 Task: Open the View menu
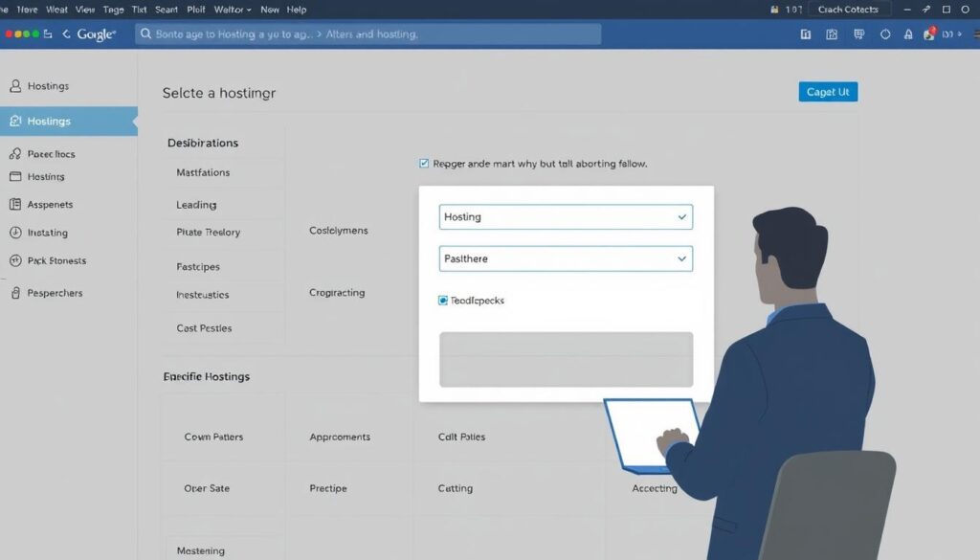coord(85,10)
